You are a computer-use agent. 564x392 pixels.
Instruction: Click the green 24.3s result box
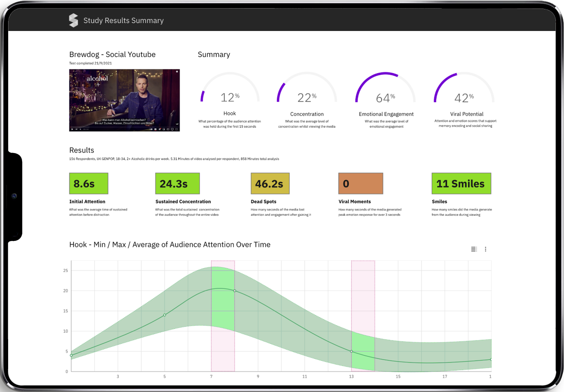[178, 184]
